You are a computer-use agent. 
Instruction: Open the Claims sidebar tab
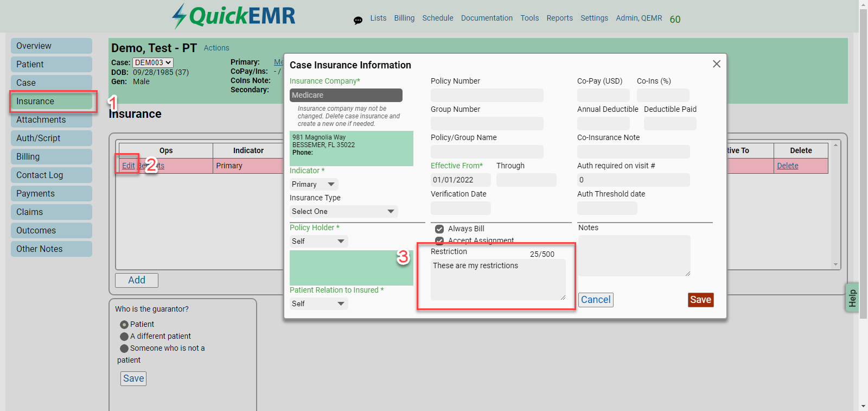coord(52,212)
